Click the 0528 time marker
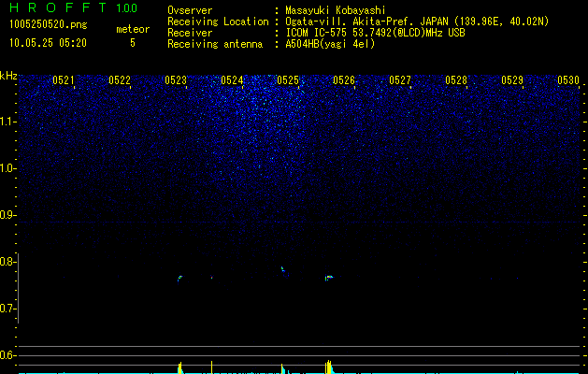The image size is (588, 374). (456, 80)
